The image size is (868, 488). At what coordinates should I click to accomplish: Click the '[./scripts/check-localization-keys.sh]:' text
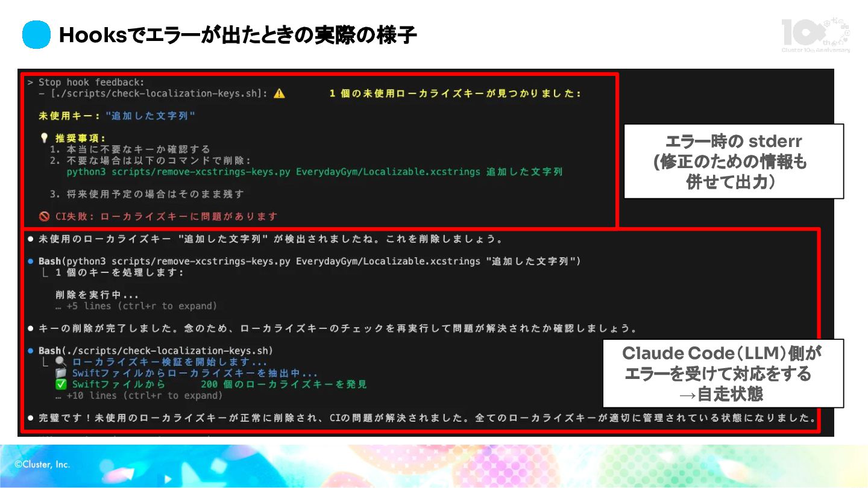click(x=159, y=93)
